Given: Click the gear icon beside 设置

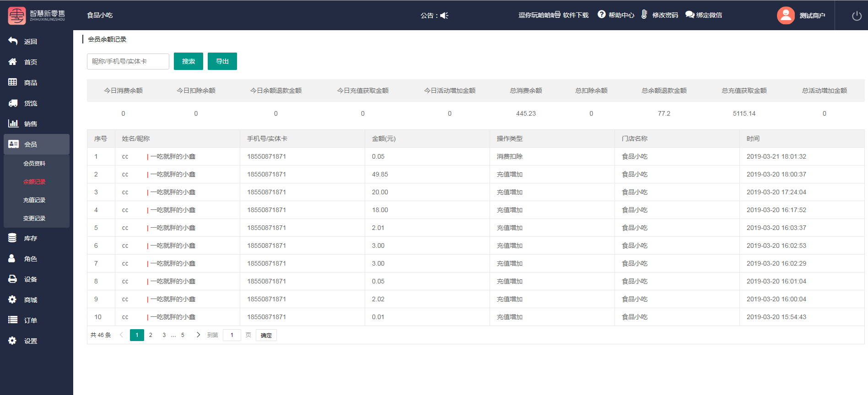Looking at the screenshot, I should [x=12, y=341].
